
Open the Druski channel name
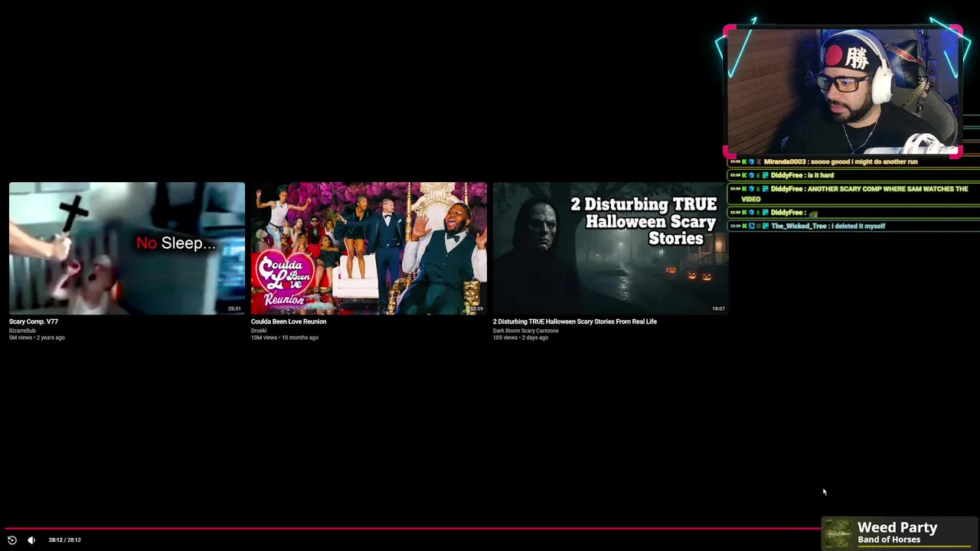(x=259, y=331)
